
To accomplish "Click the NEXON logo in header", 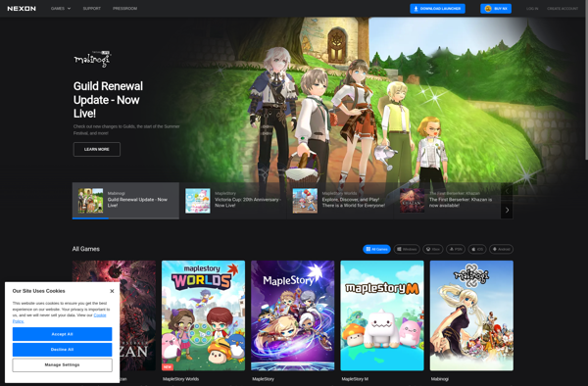I will (22, 8).
